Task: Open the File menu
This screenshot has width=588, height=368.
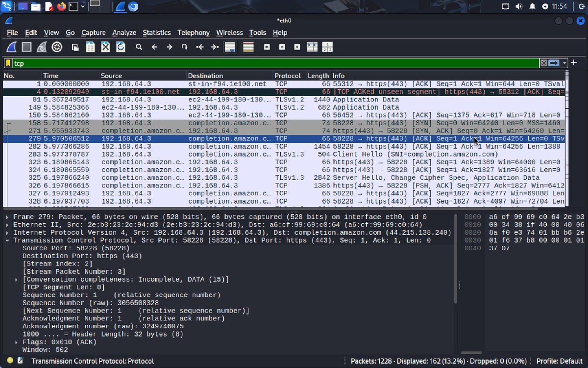Action: coord(12,32)
